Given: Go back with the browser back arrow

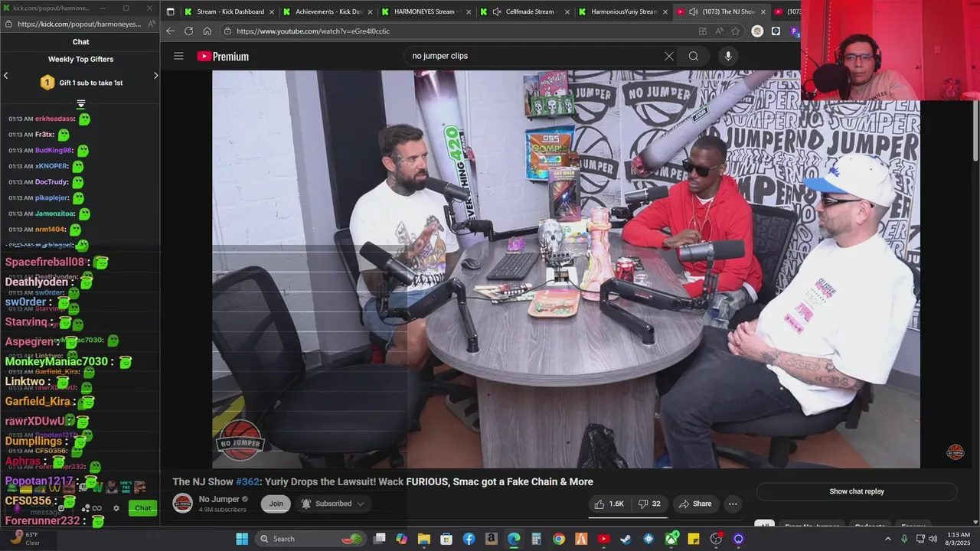Looking at the screenshot, I should (x=170, y=31).
